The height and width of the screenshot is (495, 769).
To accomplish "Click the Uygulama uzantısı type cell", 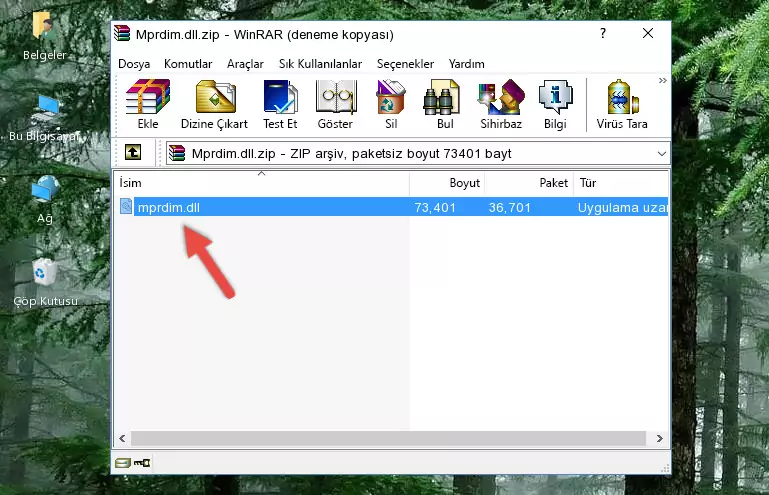I will click(x=622, y=208).
